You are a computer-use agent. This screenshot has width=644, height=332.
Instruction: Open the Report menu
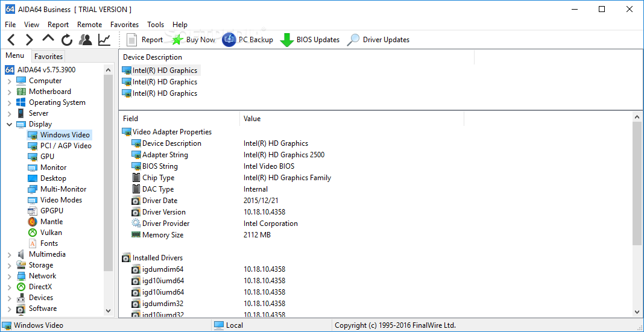click(58, 25)
